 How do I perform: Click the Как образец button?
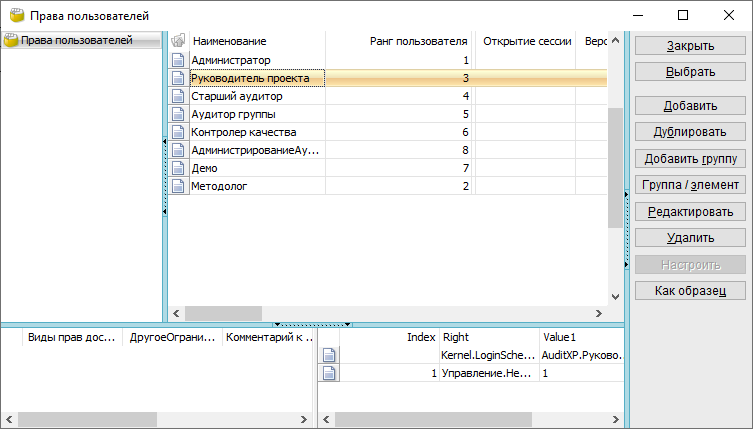click(690, 291)
